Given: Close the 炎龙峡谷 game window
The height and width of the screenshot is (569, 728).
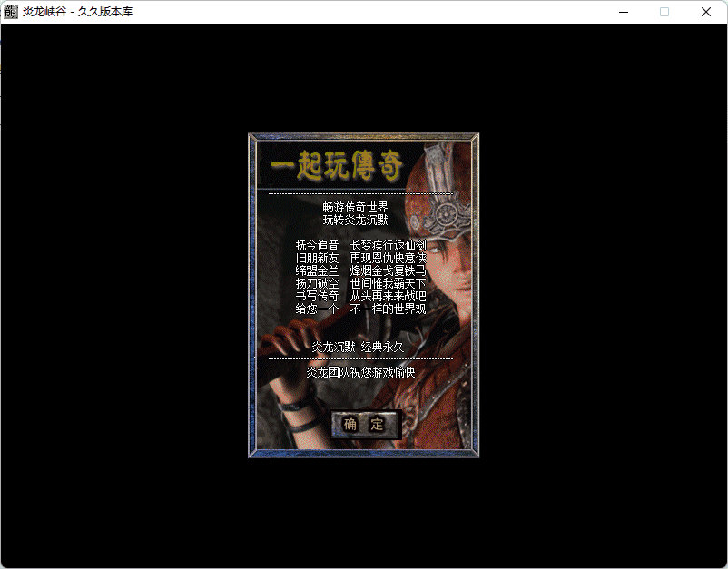Looking at the screenshot, I should 705,12.
